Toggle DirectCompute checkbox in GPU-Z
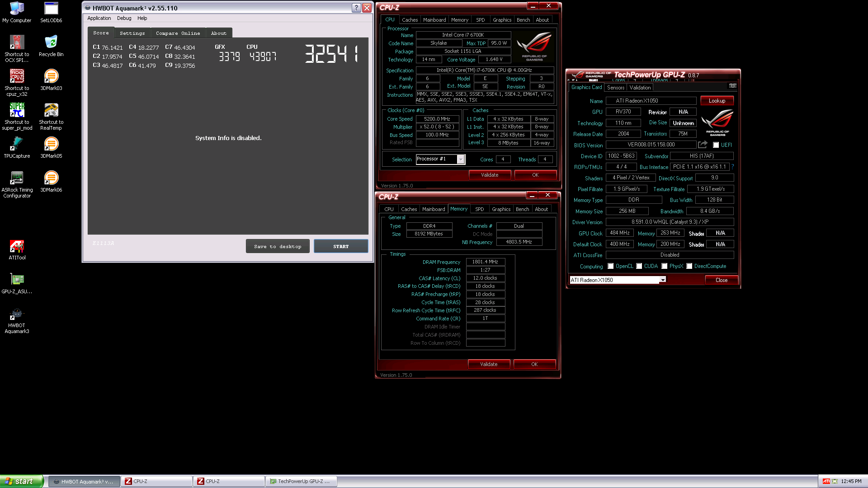This screenshot has height=488, width=868. [689, 266]
